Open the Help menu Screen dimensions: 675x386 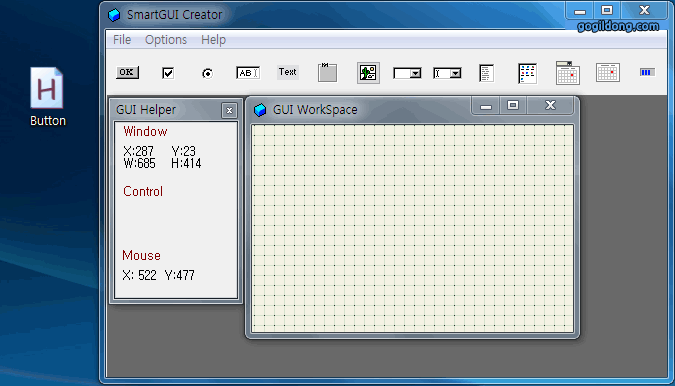[x=213, y=40]
